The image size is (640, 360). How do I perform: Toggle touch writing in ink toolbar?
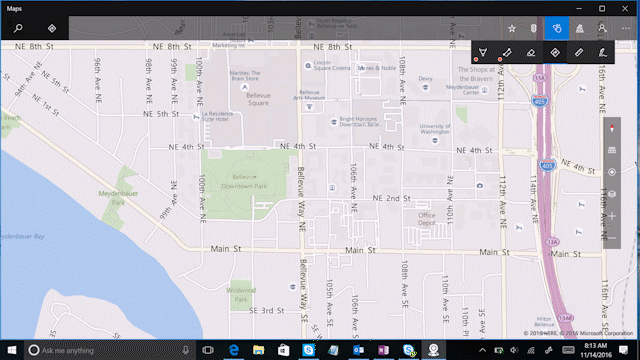click(602, 52)
